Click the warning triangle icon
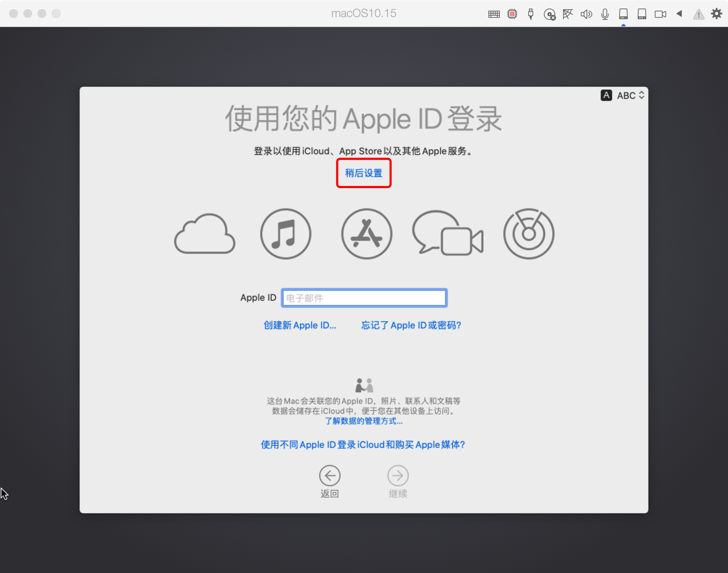The height and width of the screenshot is (573, 728). (x=698, y=14)
